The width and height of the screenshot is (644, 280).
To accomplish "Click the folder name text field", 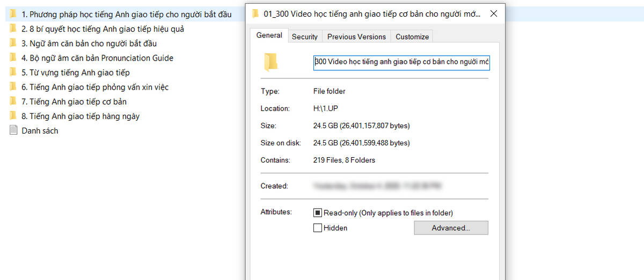I will click(x=401, y=62).
